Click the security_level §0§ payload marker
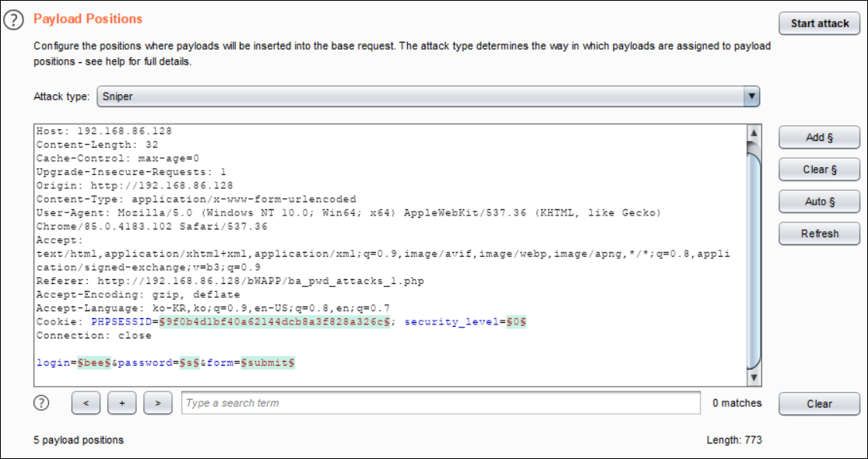The width and height of the screenshot is (868, 459). [516, 321]
